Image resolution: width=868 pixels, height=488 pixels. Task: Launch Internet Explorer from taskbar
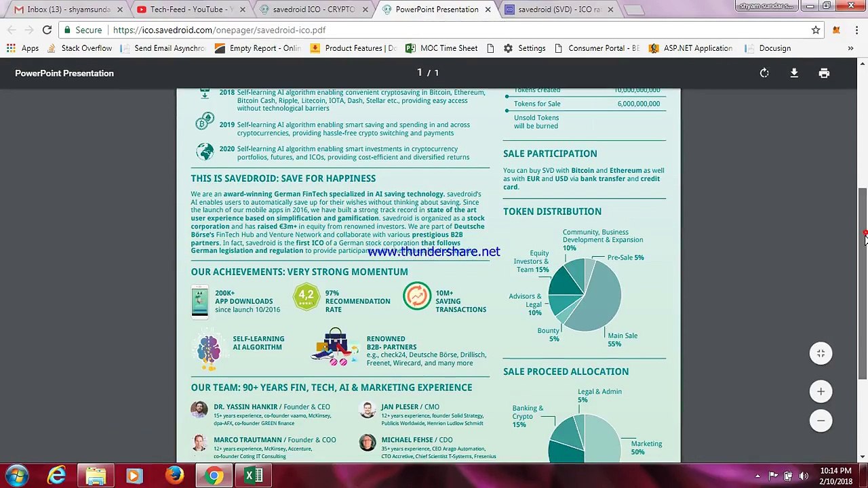coord(57,476)
